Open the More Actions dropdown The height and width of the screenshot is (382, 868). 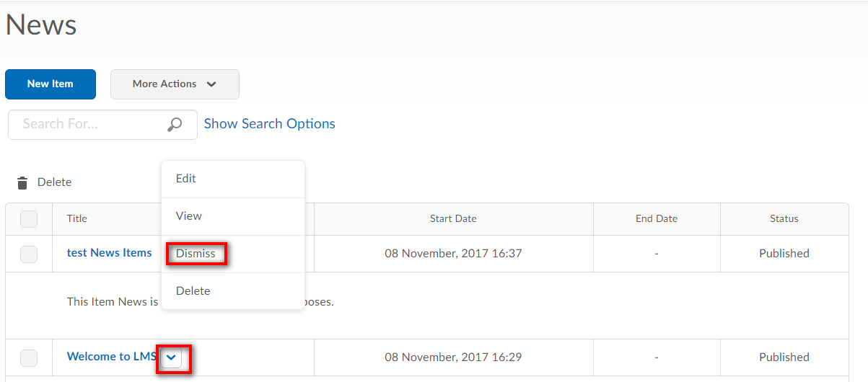(175, 84)
